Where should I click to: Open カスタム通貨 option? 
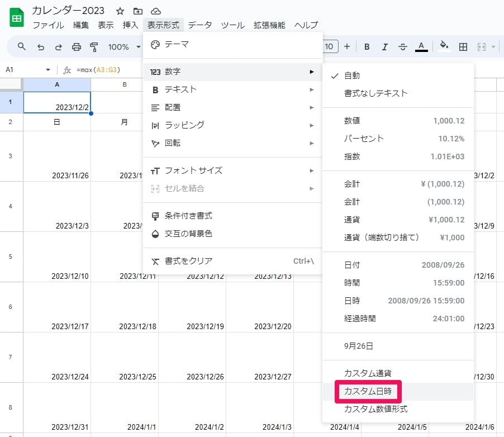click(398, 373)
